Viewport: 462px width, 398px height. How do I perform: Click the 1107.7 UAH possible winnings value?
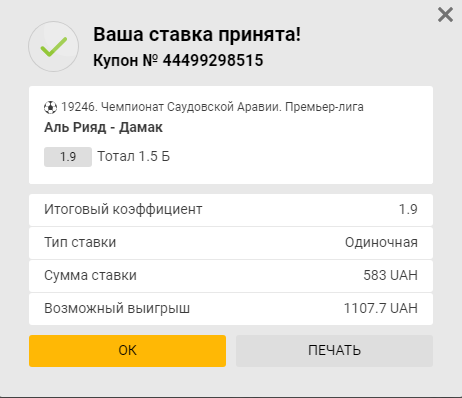click(x=381, y=308)
